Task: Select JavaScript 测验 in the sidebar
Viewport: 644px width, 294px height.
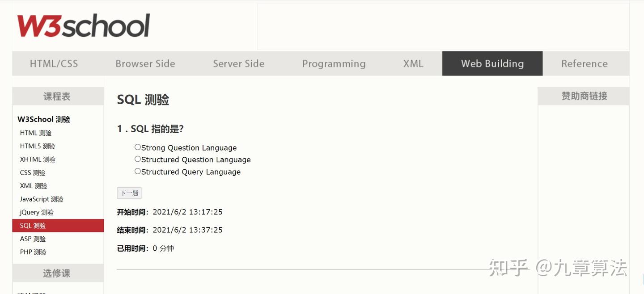Action: pyautogui.click(x=42, y=199)
